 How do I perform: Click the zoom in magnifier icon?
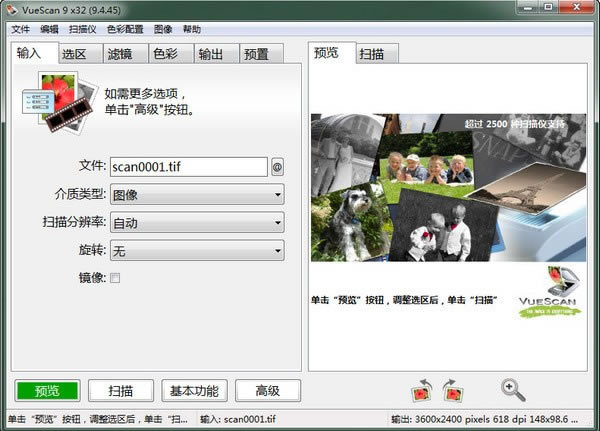coord(513,389)
